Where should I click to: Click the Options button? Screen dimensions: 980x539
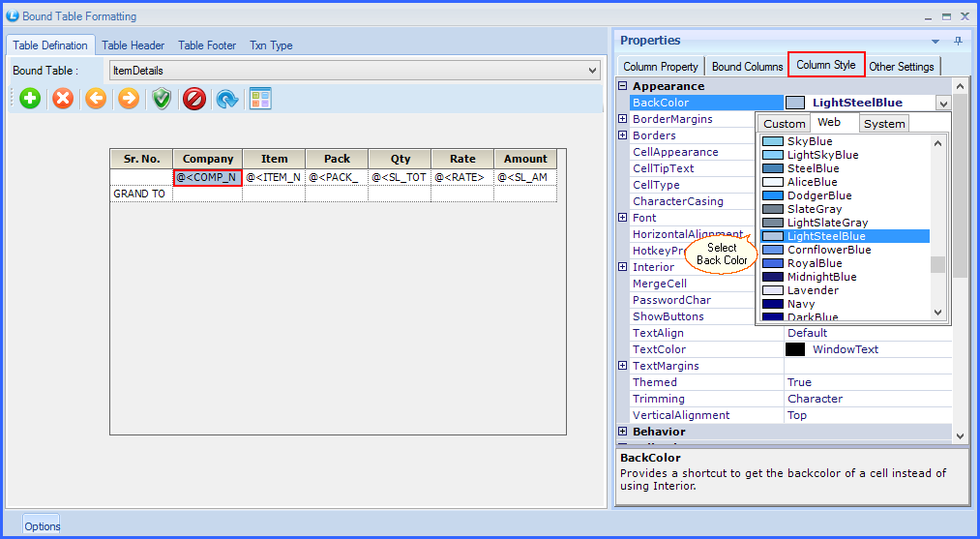coord(43,525)
